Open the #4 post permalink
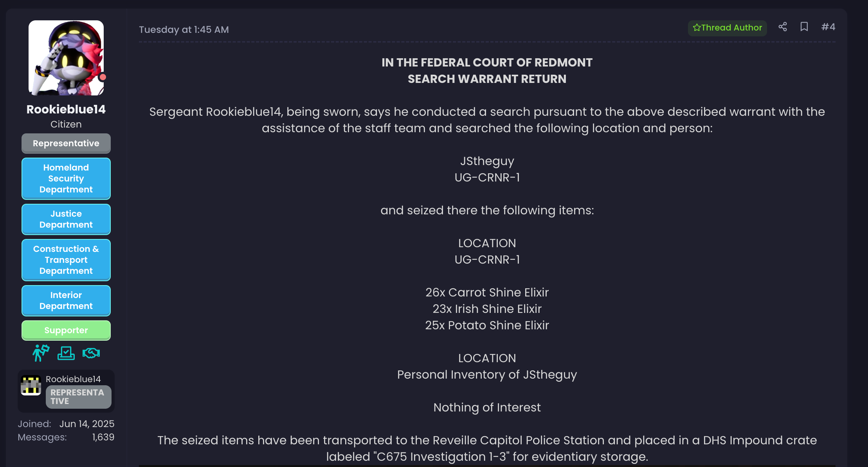This screenshot has width=868, height=467. [x=828, y=27]
